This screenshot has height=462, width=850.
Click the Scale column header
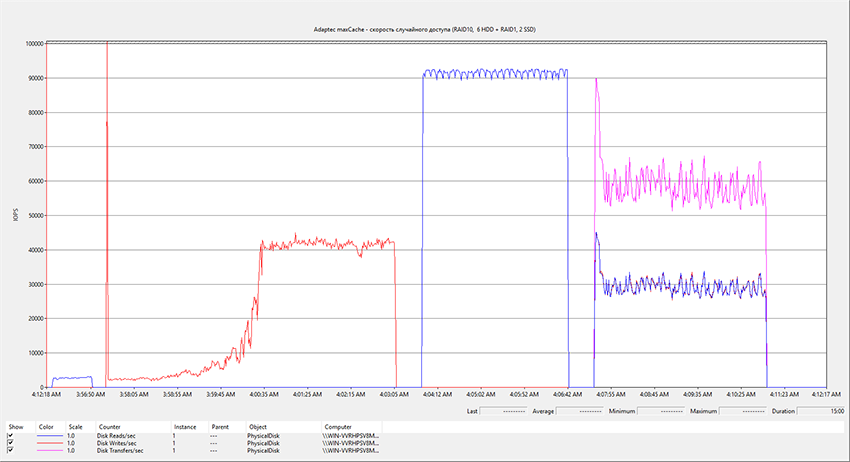point(75,426)
